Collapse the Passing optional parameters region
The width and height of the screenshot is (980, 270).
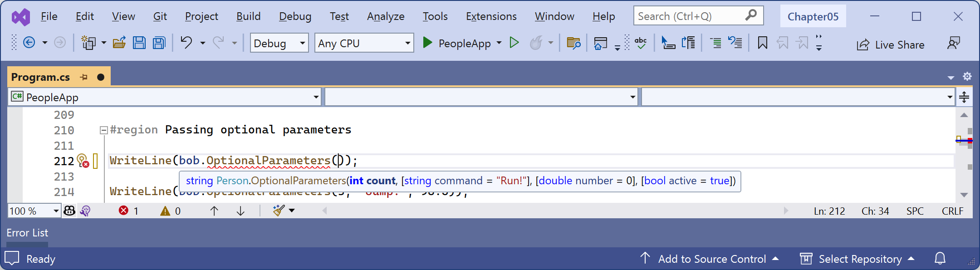(x=103, y=130)
